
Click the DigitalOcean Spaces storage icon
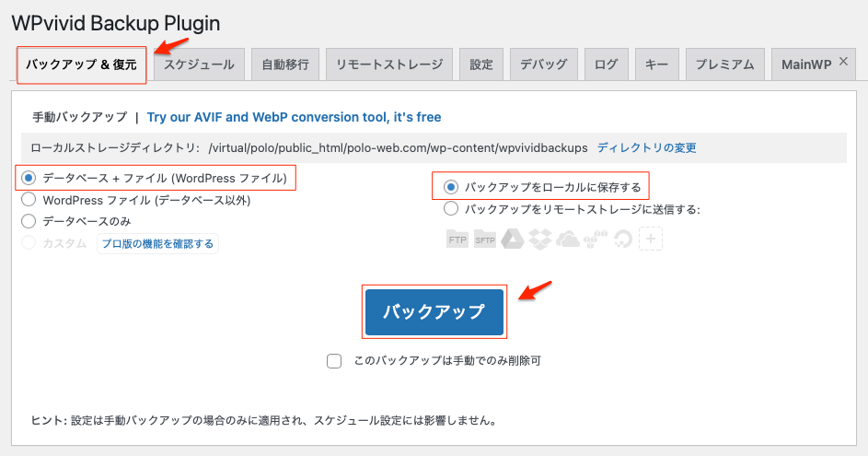(623, 240)
